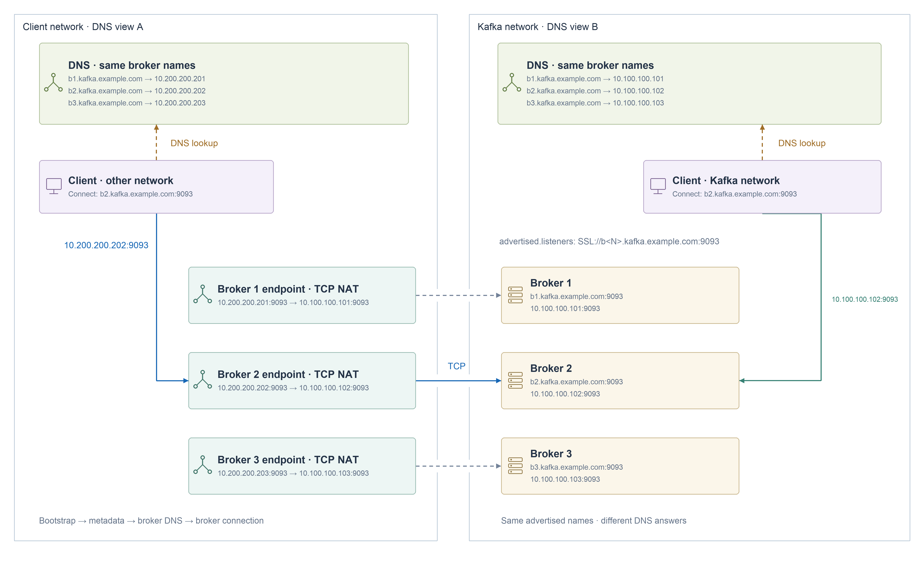Click 'DNS lookup' label in Client network
The image size is (924, 562).
pos(194,143)
